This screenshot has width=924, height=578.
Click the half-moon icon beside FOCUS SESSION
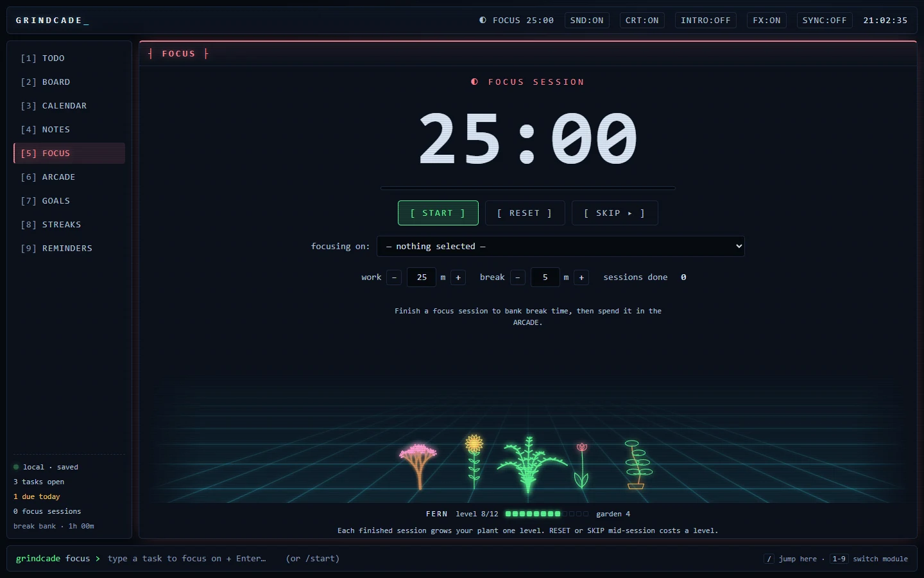(475, 82)
